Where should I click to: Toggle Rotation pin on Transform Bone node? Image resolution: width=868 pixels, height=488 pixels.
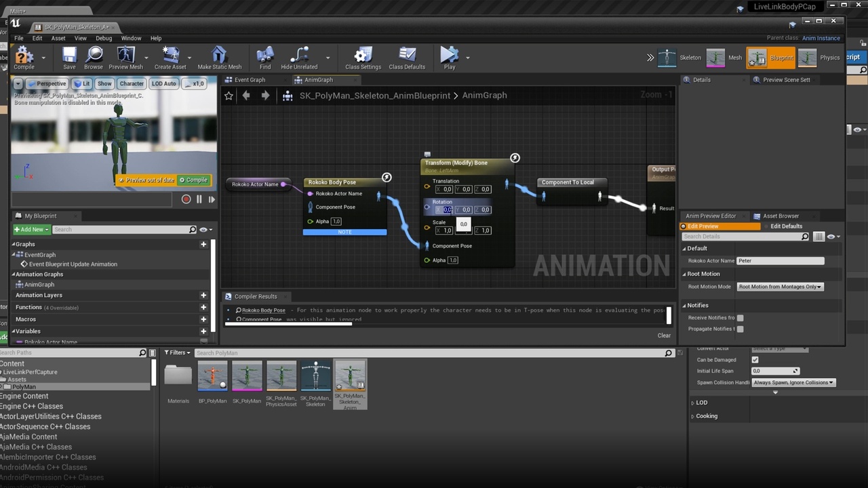coord(427,207)
